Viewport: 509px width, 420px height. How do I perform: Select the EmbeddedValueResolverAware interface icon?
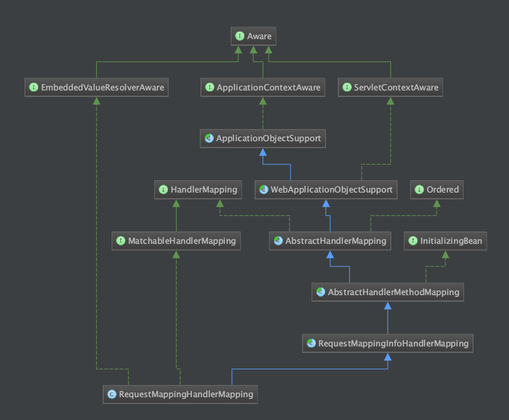[x=34, y=87]
